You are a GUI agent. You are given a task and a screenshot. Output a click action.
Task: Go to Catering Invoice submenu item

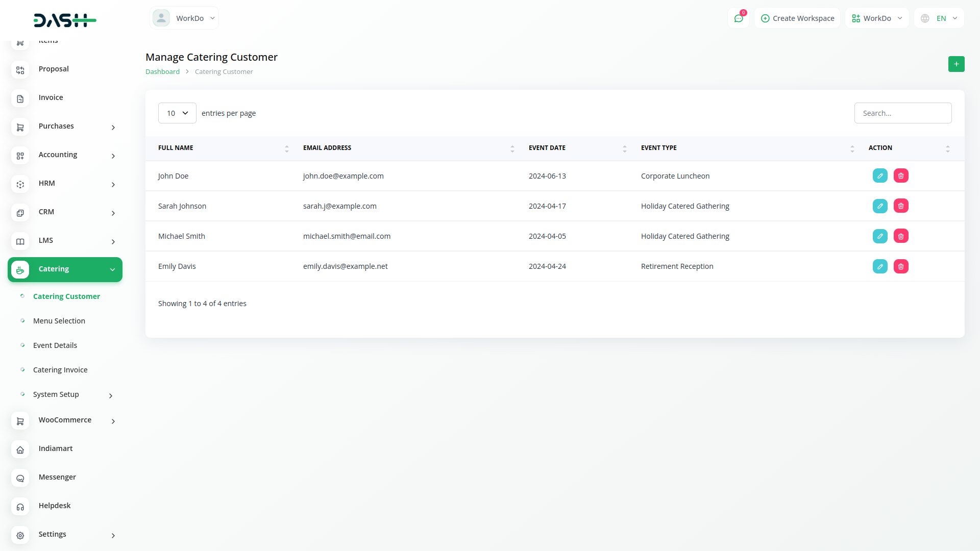pos(60,370)
